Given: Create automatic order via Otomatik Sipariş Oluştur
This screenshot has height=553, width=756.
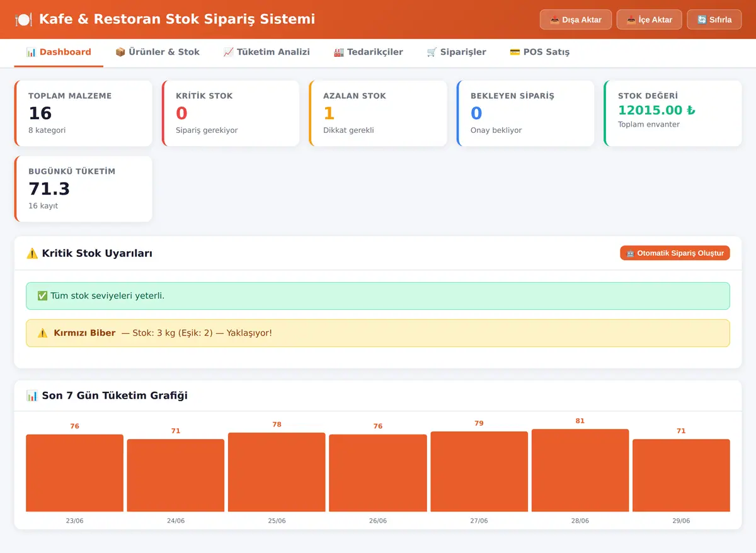Looking at the screenshot, I should (x=675, y=253).
